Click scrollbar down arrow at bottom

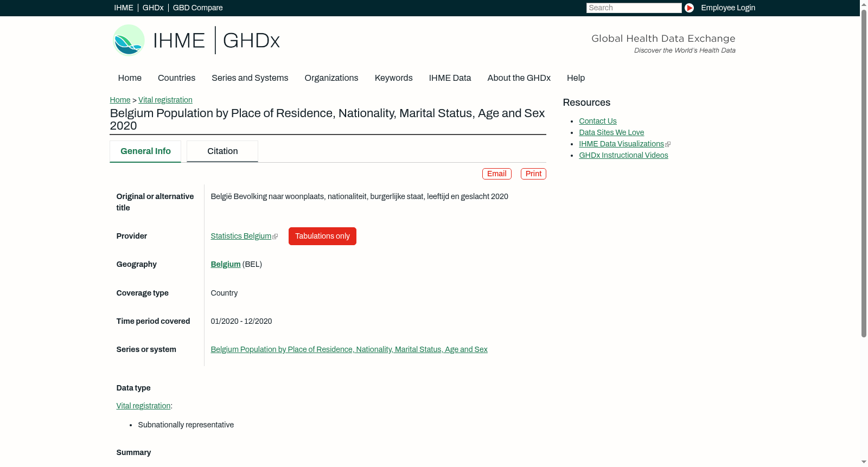point(864,463)
